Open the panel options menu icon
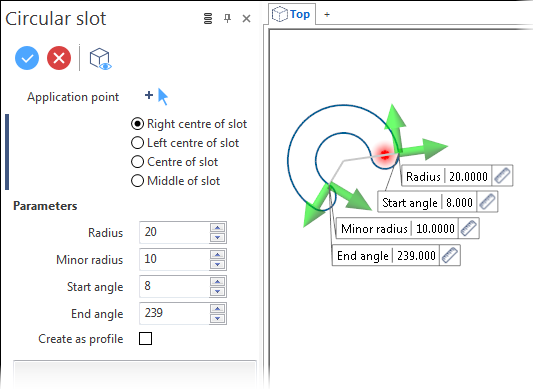 click(x=208, y=18)
